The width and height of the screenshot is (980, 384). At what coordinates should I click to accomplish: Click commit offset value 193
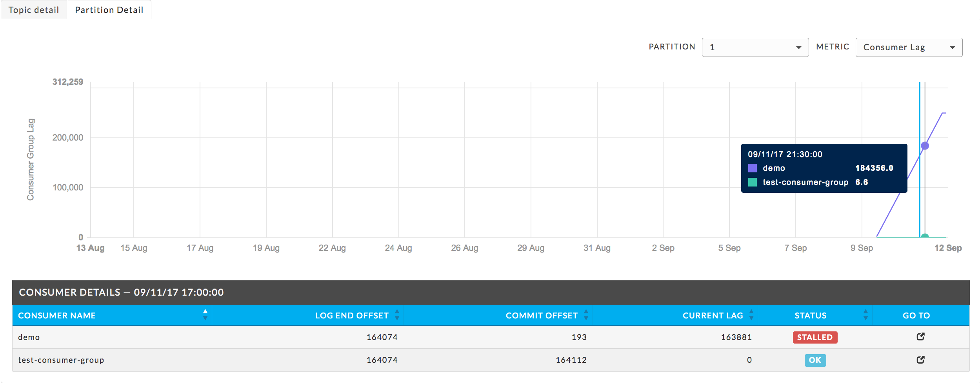[579, 337]
